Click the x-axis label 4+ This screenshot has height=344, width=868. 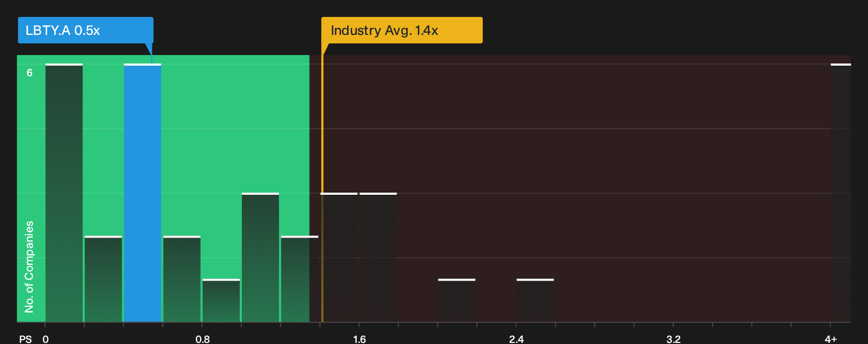coord(831,339)
